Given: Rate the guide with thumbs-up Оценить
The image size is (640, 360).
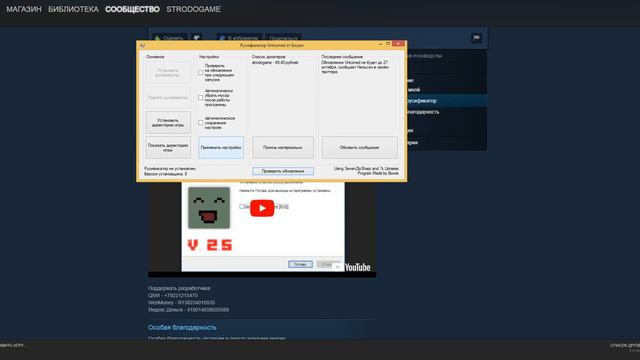Looking at the screenshot, I should click(x=170, y=37).
